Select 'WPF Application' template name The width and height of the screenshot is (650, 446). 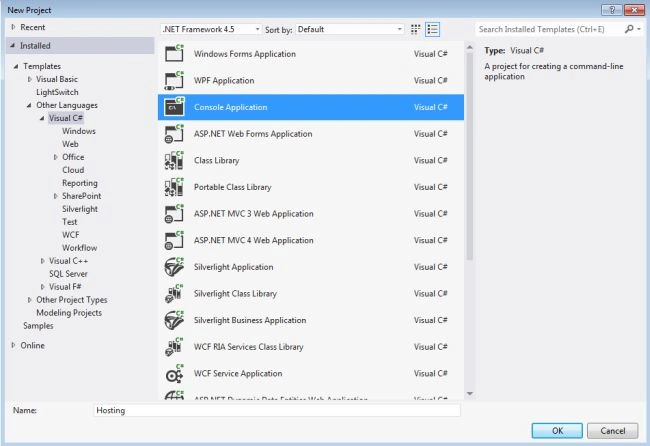(x=224, y=80)
